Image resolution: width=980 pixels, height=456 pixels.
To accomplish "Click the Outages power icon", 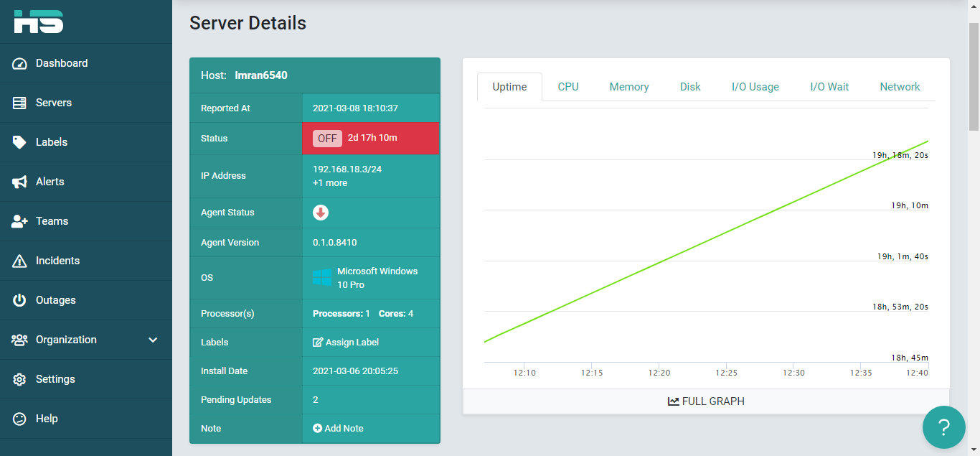I will 19,300.
